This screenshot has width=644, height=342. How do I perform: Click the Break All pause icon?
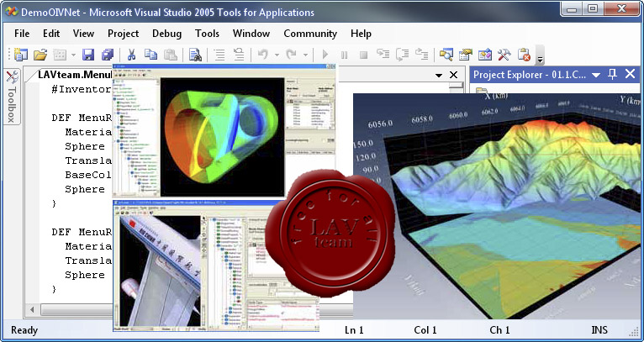(344, 55)
